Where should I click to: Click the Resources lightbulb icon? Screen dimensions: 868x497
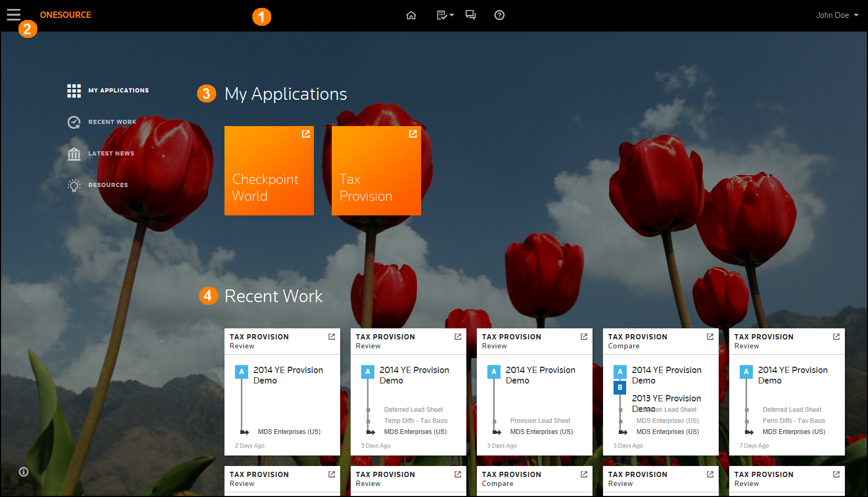tap(74, 185)
